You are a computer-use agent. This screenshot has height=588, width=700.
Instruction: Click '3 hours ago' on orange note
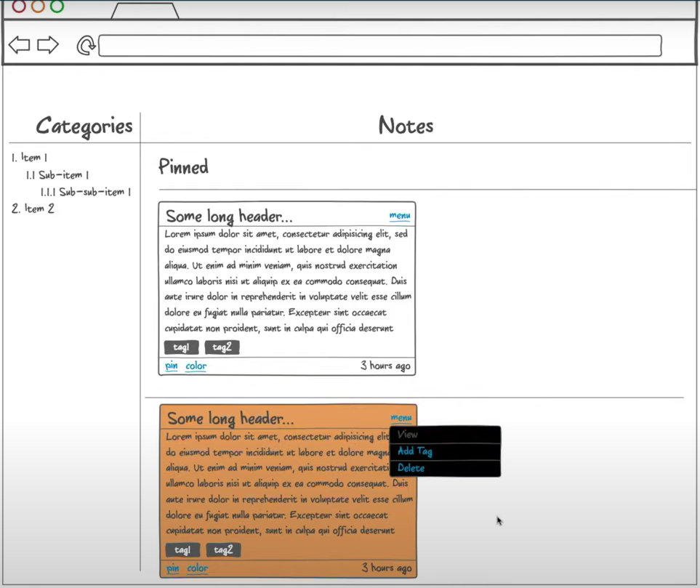click(387, 568)
